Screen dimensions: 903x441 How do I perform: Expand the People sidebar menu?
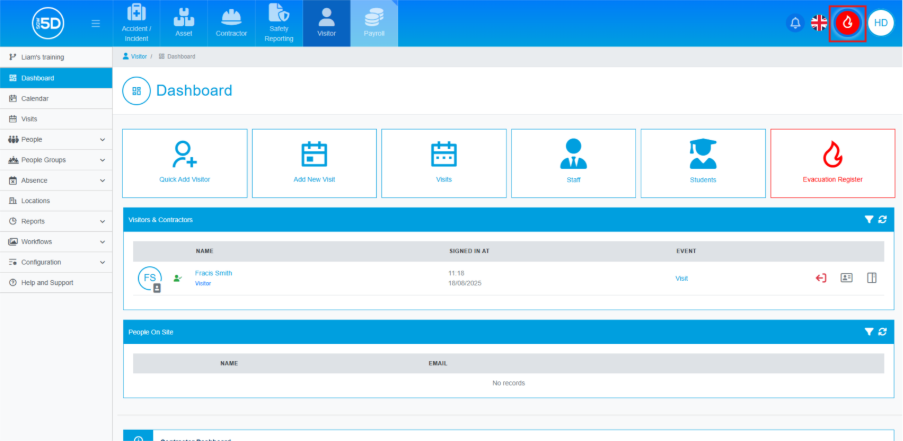(x=56, y=139)
